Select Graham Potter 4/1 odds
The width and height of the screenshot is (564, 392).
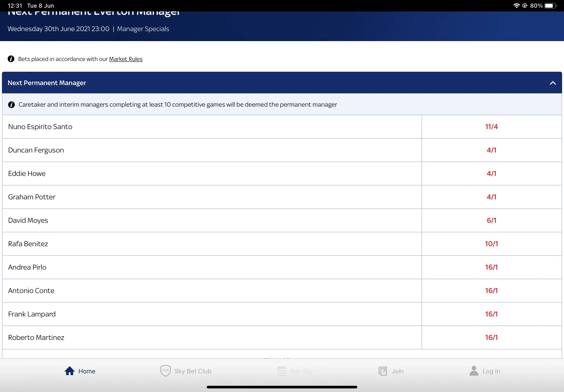491,197
